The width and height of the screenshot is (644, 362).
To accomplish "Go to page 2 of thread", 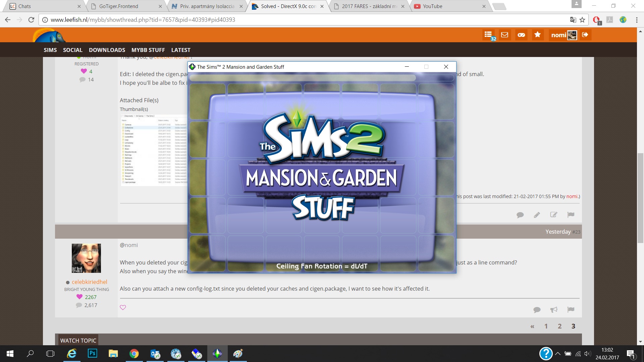I will 559,326.
